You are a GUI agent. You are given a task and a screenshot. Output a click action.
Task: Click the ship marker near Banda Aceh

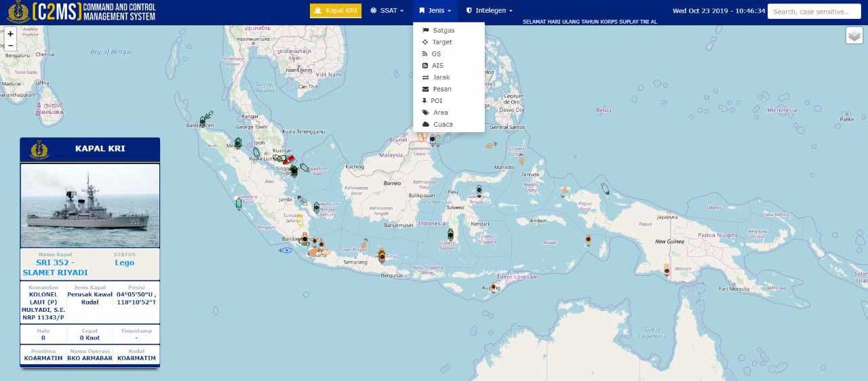coord(202,122)
